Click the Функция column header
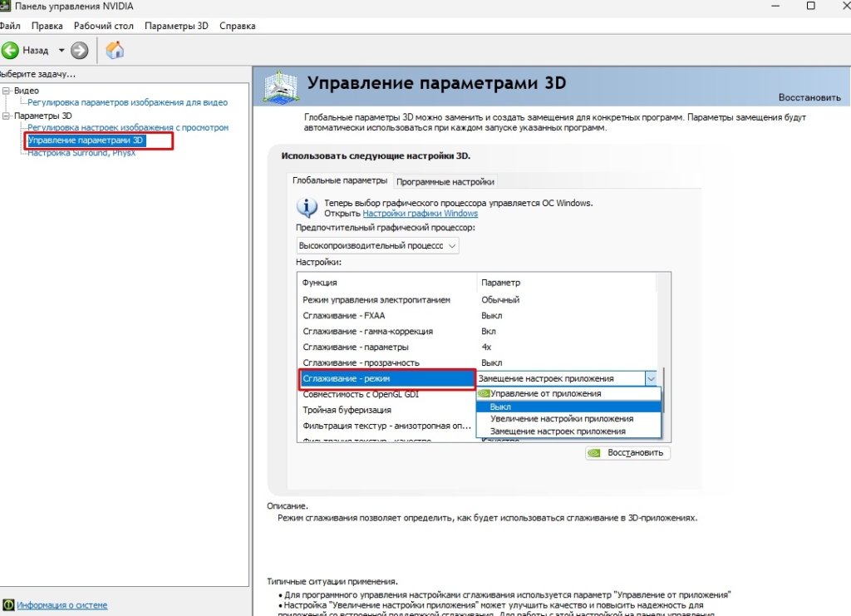Viewport: 851px width, 616px height. coord(387,283)
